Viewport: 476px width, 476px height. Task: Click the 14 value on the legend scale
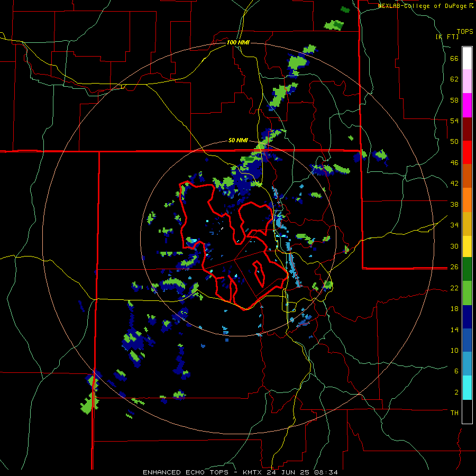tap(454, 329)
